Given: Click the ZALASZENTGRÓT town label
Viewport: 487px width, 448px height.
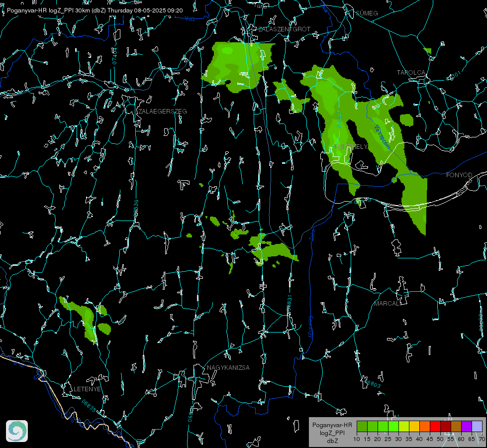Looking at the screenshot, I should coord(284,29).
